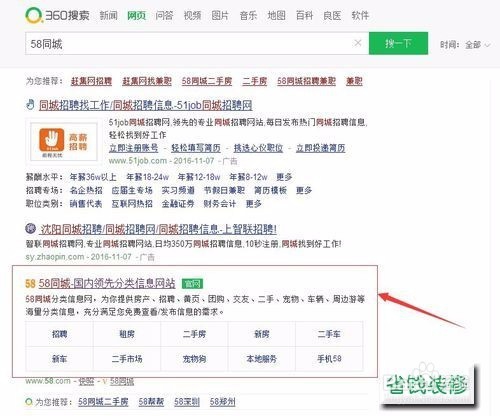Viewport: 500px width, 416px height.
Task: Open the 良医 tab
Action: point(332,15)
